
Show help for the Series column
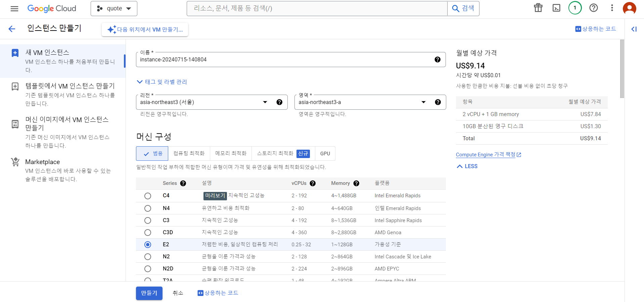[x=183, y=183]
